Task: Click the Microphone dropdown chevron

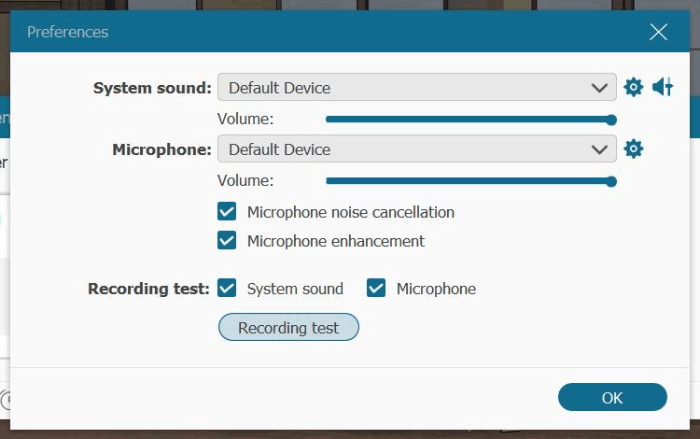Action: coord(600,149)
